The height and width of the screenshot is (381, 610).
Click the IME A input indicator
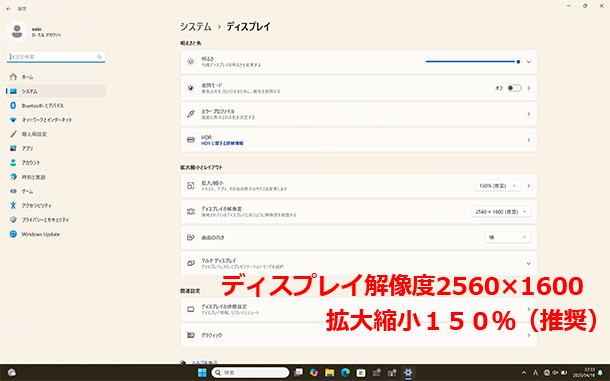pos(535,373)
